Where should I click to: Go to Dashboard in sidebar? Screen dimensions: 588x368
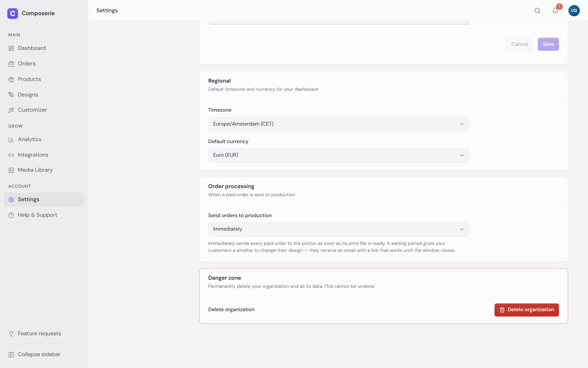[x=44, y=48]
